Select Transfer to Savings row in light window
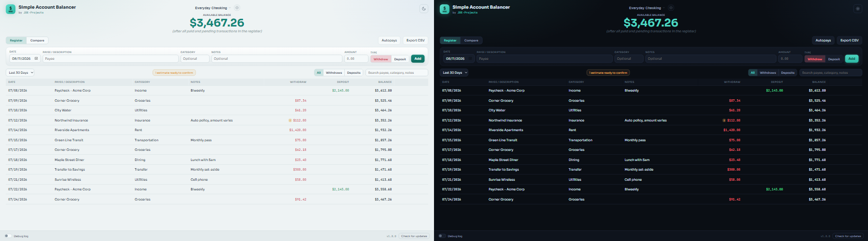Screen dimensions: 868x241 click(217, 170)
